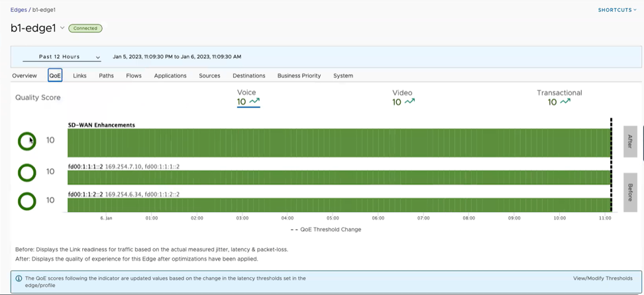Click the Connected status badge
Viewport: 644px width, 295px height.
pyautogui.click(x=85, y=29)
